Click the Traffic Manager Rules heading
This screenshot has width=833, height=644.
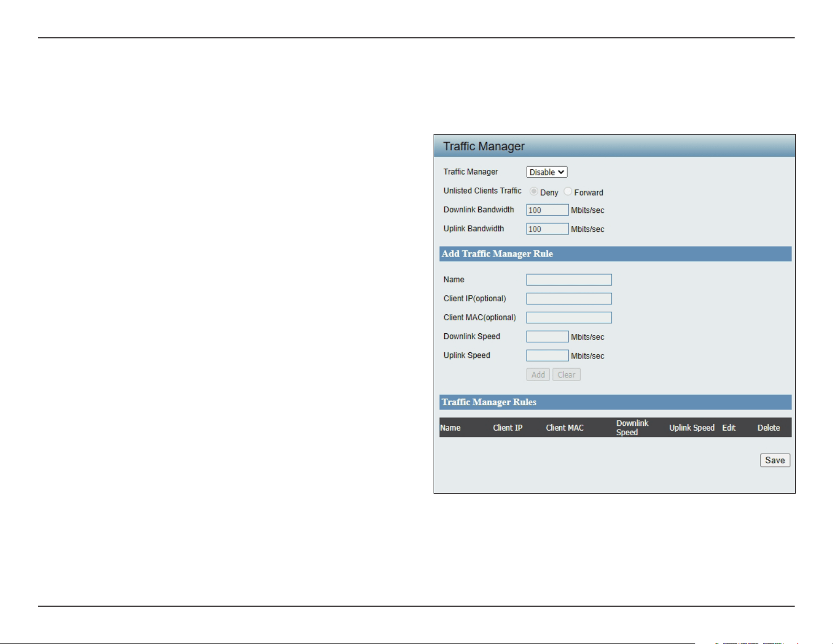pyautogui.click(x=489, y=402)
